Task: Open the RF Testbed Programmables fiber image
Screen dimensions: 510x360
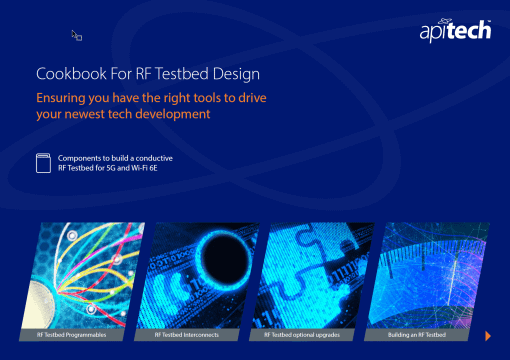Action: point(83,275)
